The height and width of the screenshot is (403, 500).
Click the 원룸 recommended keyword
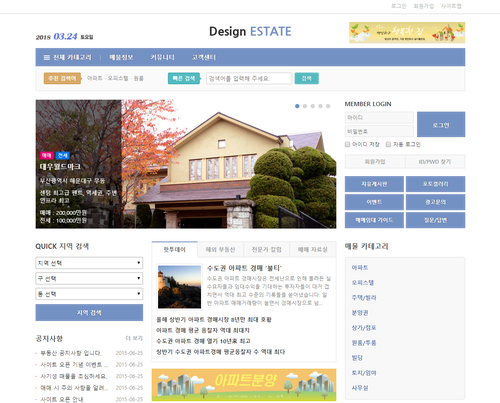(x=138, y=78)
